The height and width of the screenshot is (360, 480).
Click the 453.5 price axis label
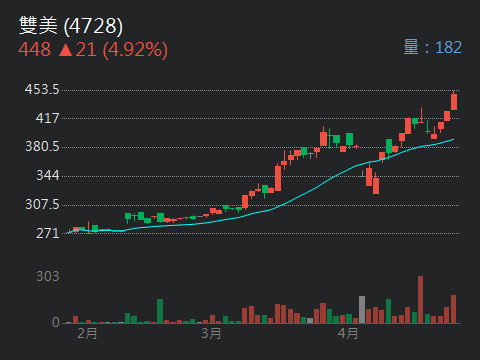42,90
